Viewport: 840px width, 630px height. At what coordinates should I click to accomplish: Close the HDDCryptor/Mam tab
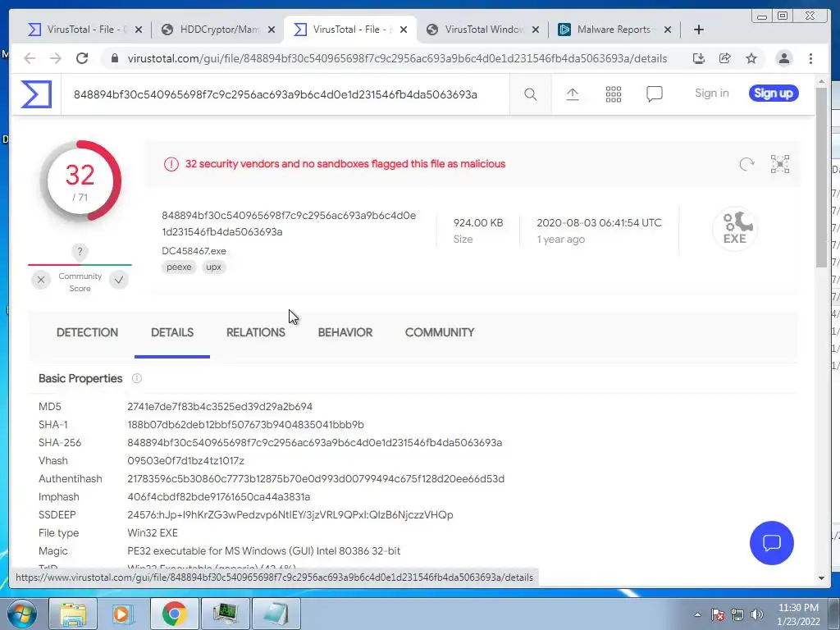(x=272, y=30)
